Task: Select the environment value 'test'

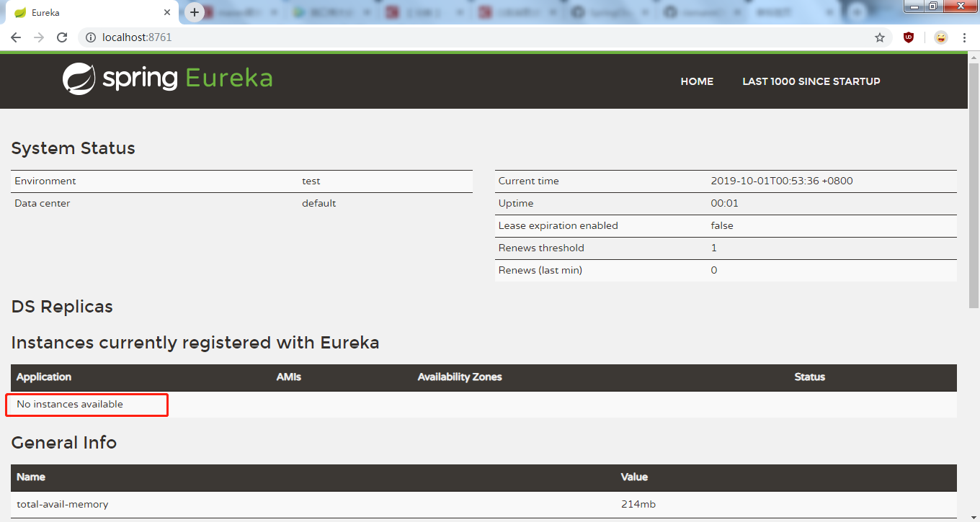Action: click(311, 181)
